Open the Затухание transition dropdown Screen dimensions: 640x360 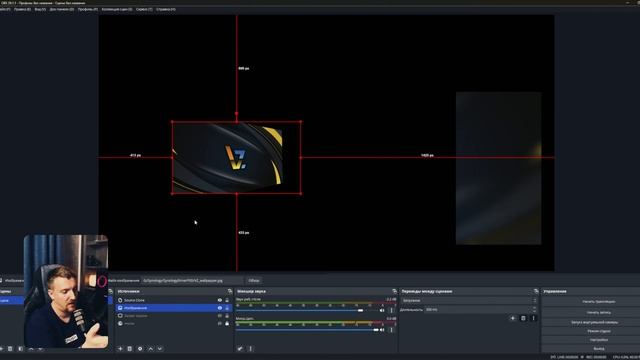tap(469, 300)
